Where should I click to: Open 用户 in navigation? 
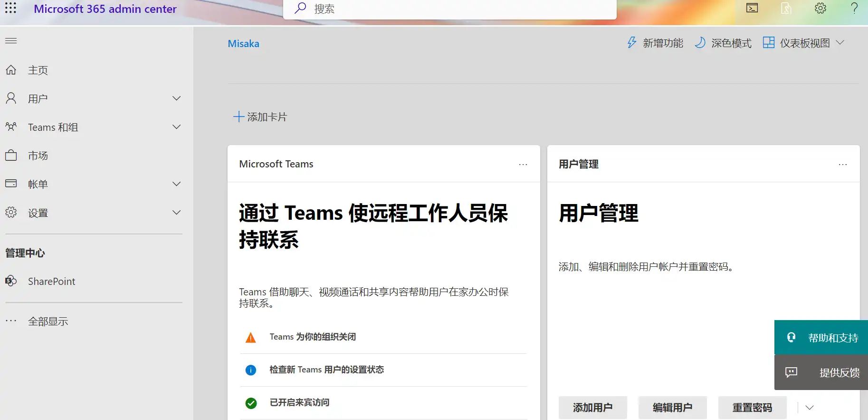tap(38, 99)
